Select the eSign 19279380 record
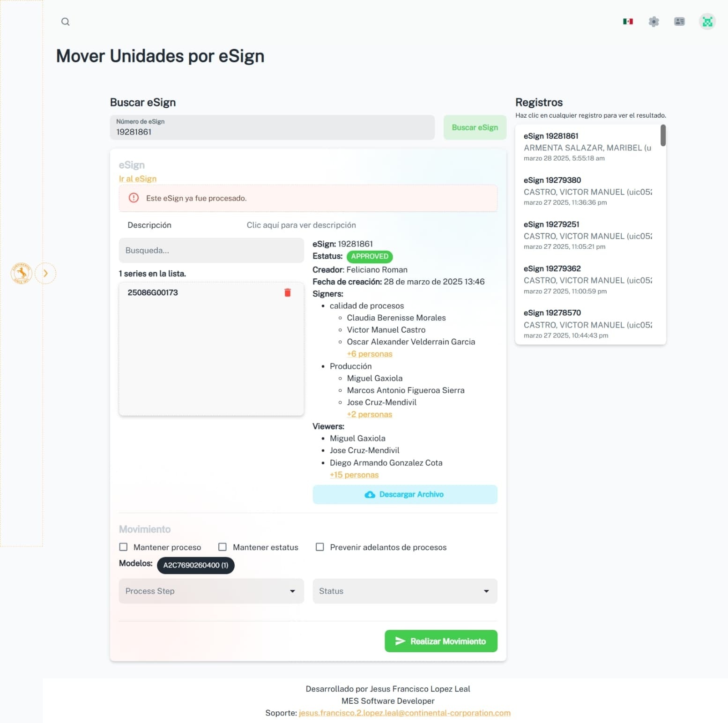Screen dimensions: 728x723 [587, 191]
